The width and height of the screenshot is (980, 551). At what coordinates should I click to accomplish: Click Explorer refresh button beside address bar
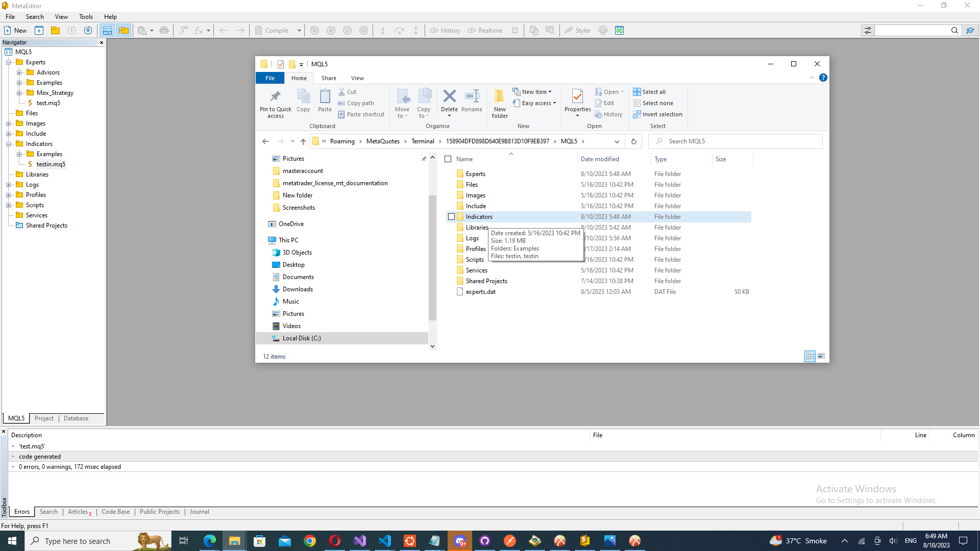coord(634,141)
